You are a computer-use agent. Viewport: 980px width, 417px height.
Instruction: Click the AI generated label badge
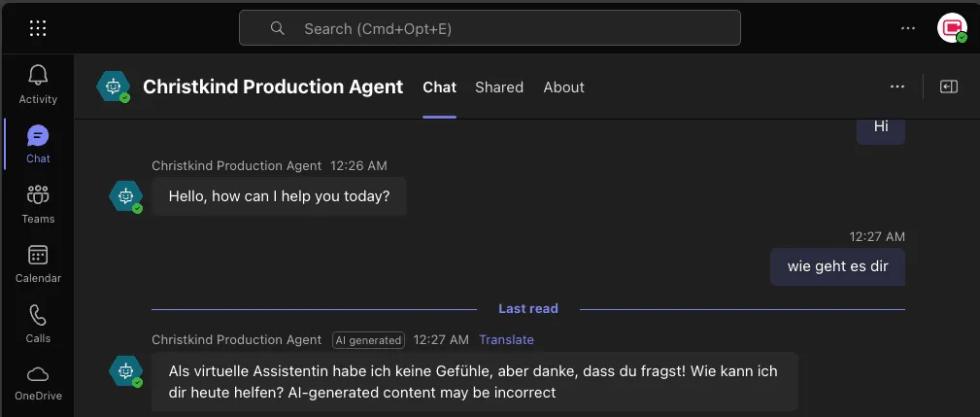(368, 340)
